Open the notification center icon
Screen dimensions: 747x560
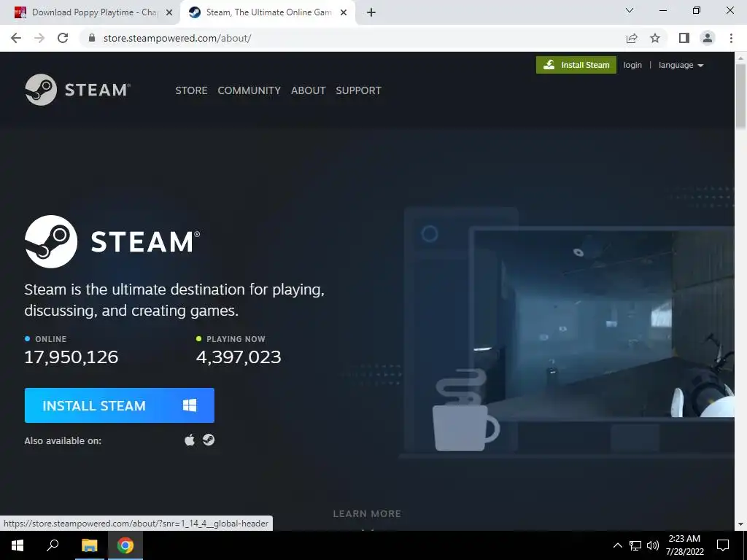[723, 545]
